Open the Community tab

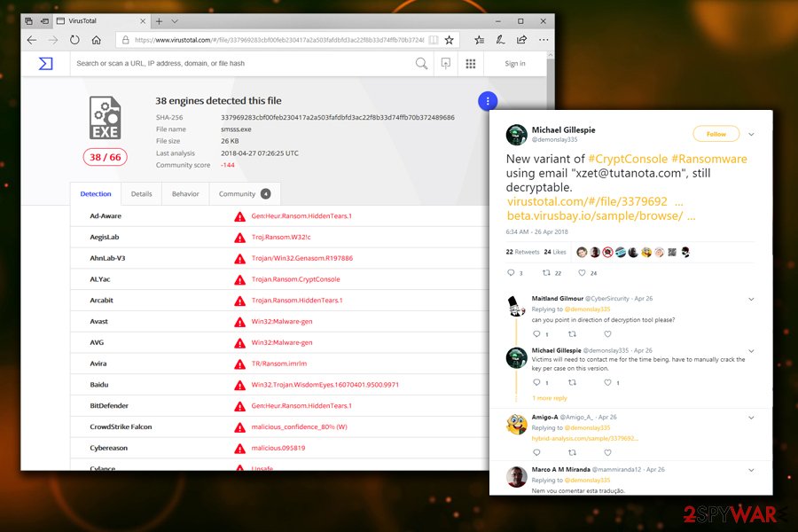(x=245, y=194)
